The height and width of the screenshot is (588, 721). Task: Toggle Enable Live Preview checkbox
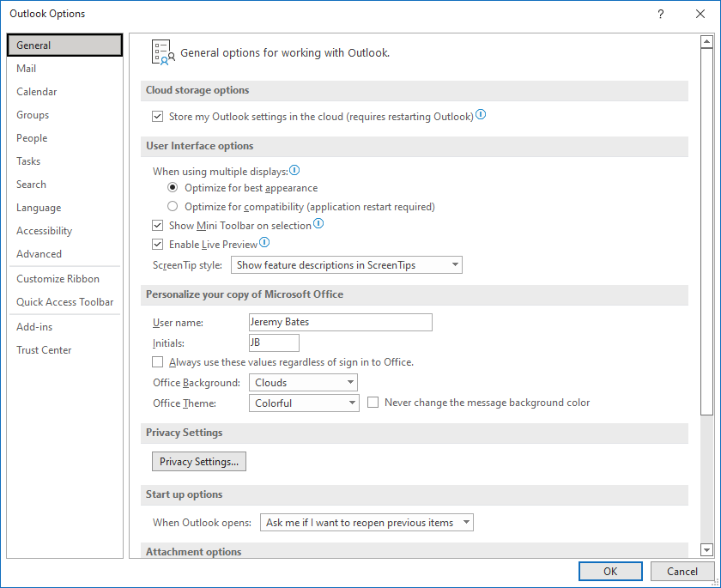pyautogui.click(x=158, y=244)
